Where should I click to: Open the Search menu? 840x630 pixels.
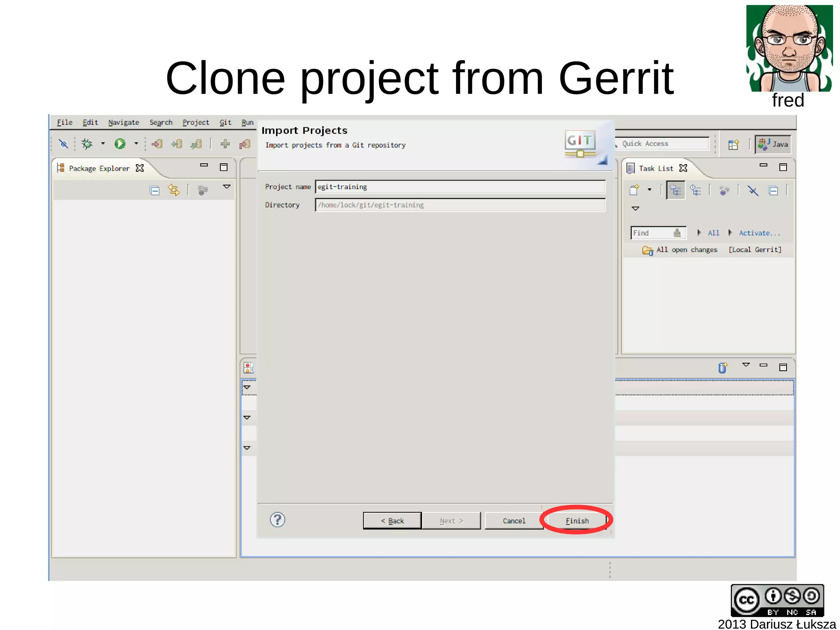point(161,122)
